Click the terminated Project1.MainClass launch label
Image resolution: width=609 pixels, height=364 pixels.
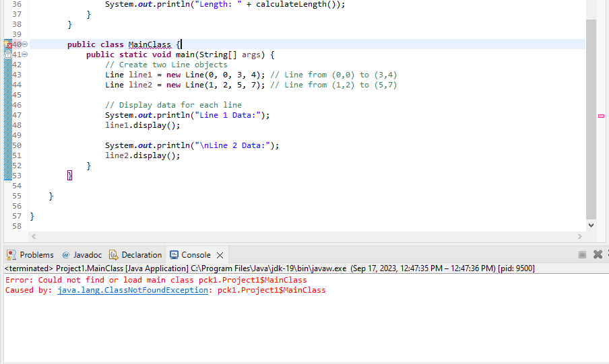tap(269, 268)
